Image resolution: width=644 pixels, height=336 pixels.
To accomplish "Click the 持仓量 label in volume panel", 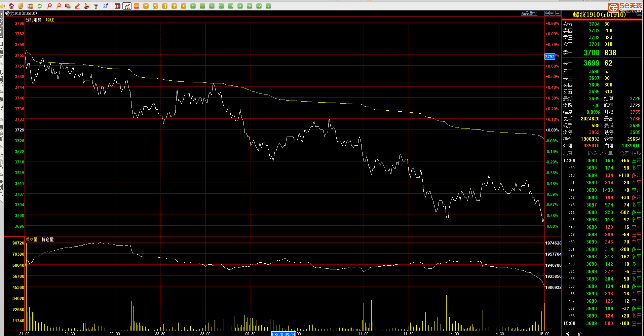I will pos(47,239).
